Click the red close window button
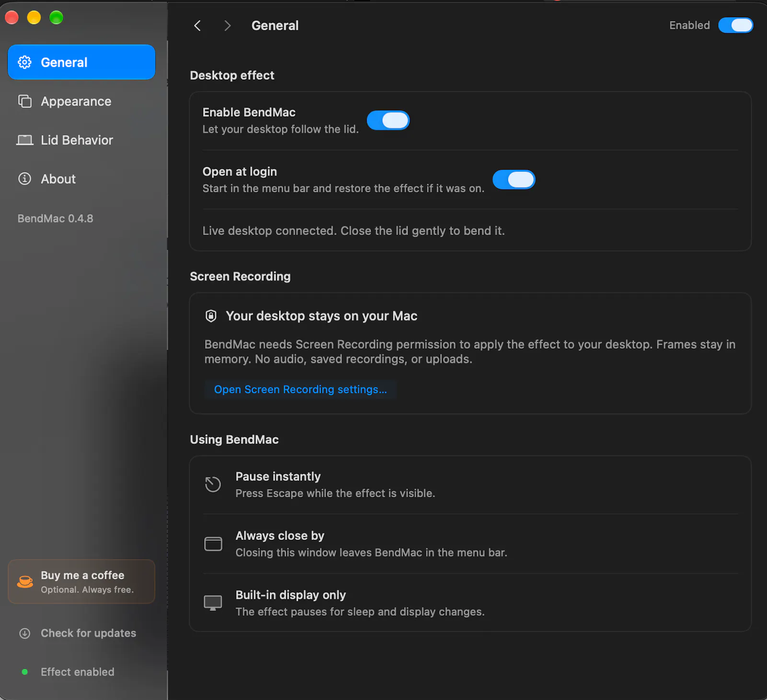Viewport: 767px width, 700px height. point(12,18)
